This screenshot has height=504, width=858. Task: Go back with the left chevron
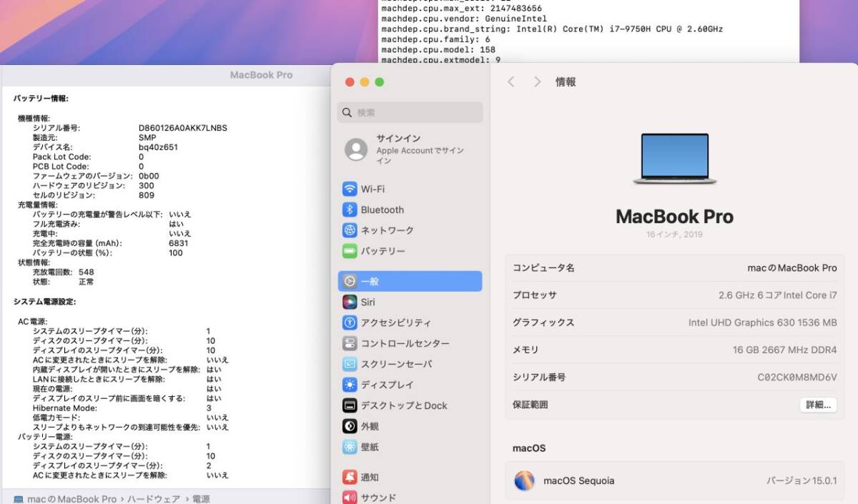511,82
